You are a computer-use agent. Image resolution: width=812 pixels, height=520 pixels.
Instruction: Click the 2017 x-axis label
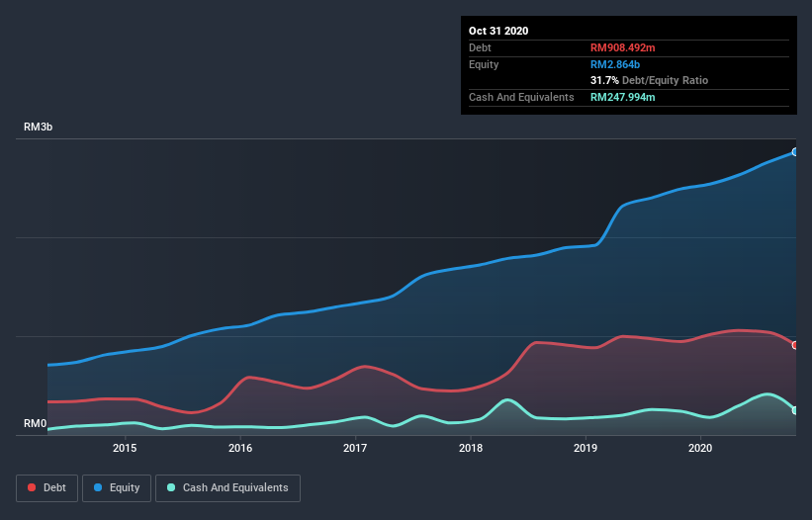(355, 448)
